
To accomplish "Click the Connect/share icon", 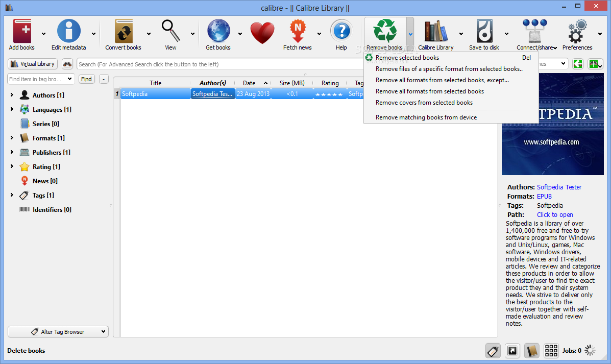I will pyautogui.click(x=534, y=31).
